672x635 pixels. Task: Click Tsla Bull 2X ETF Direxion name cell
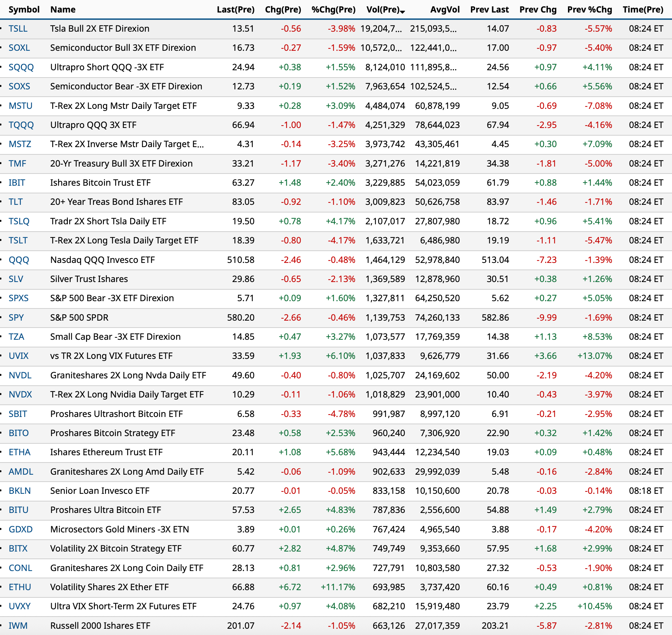(99, 29)
